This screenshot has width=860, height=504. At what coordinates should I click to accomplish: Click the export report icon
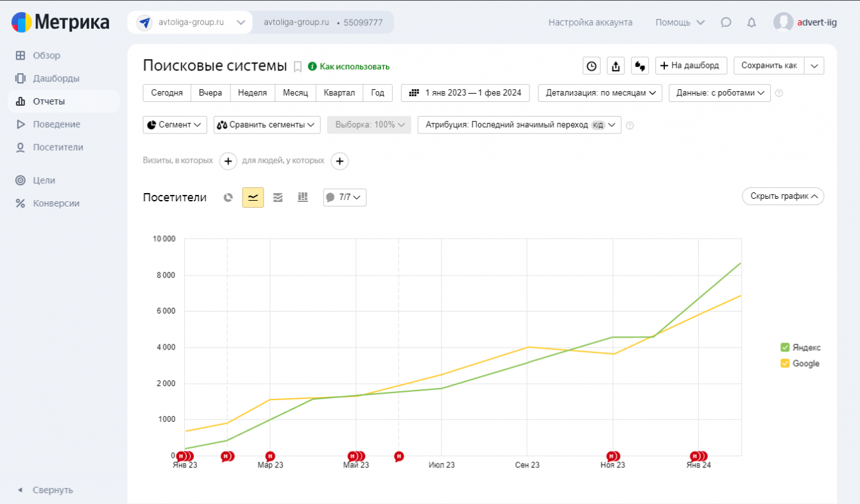pos(615,65)
